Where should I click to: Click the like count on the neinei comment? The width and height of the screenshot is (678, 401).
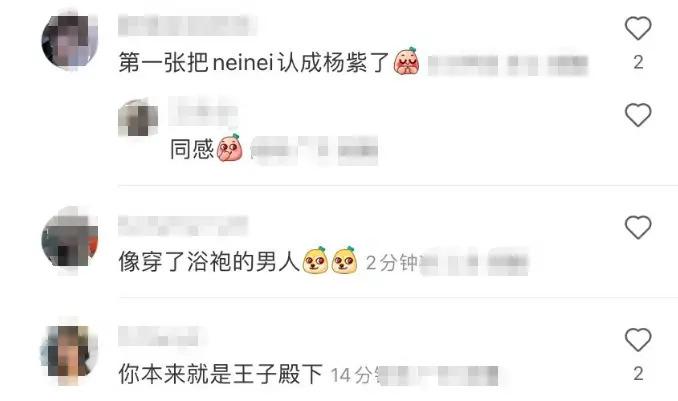pos(638,63)
